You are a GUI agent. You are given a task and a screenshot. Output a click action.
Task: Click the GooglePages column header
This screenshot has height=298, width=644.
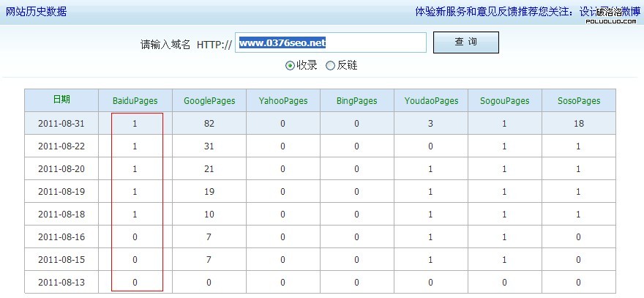click(209, 101)
